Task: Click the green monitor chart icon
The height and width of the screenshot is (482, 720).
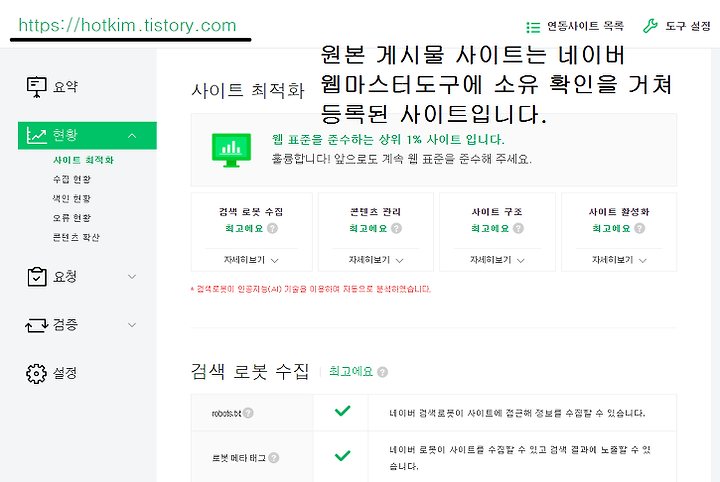Action: pyautogui.click(x=231, y=150)
